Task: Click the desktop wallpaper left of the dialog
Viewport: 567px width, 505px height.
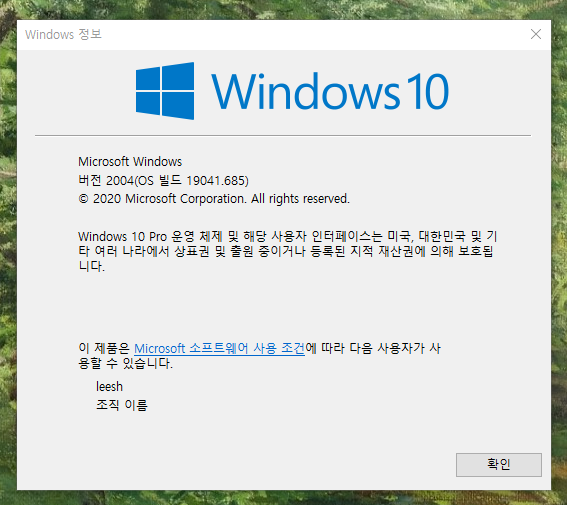Action: coord(8,253)
